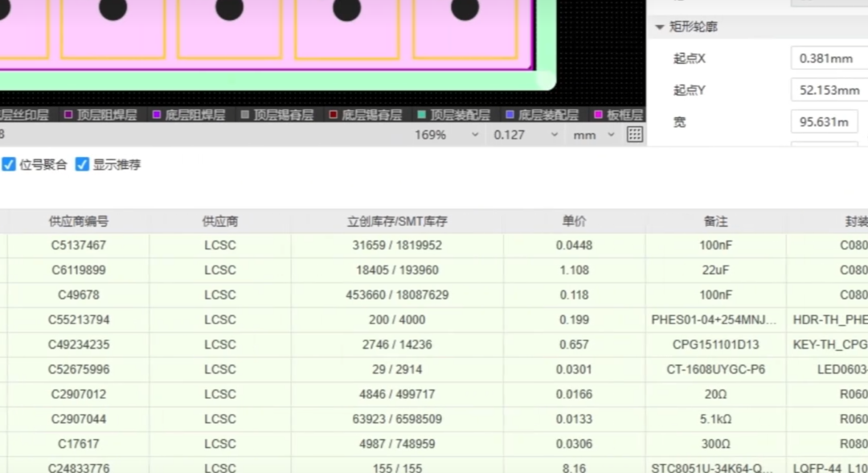Click the 单价 column header
This screenshot has height=473, width=868.
pos(574,221)
